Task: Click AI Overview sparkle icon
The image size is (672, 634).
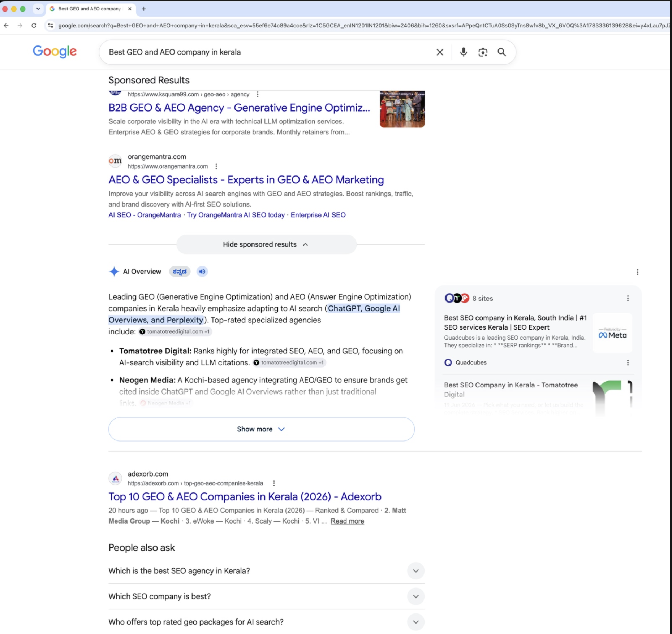Action: coord(114,272)
